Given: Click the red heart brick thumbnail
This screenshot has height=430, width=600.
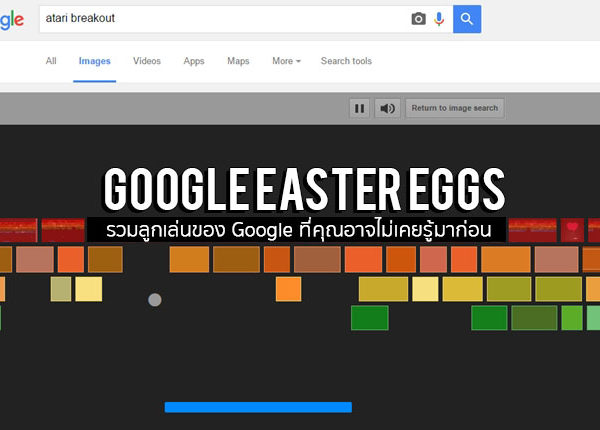Looking at the screenshot, I should click(x=572, y=229).
